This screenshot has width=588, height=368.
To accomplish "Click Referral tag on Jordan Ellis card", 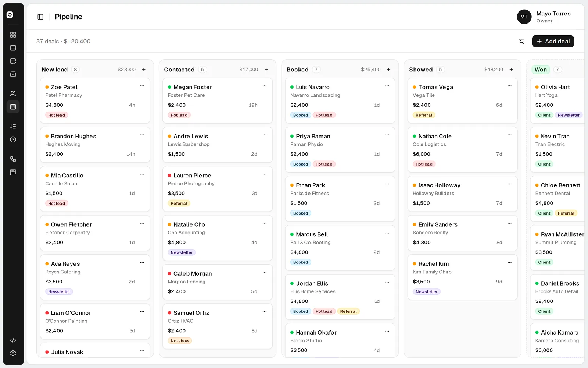I will (348, 311).
